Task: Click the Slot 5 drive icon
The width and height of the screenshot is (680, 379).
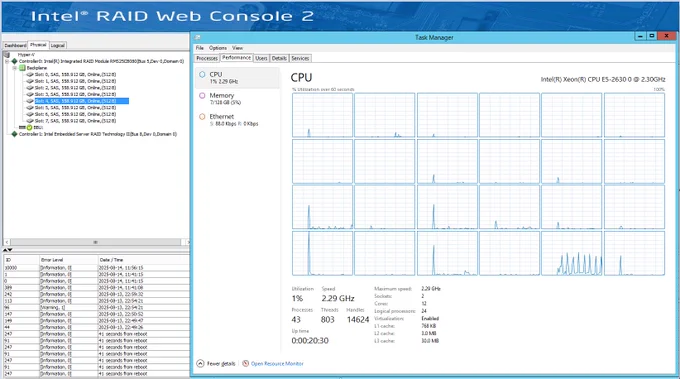Action: 30,108
